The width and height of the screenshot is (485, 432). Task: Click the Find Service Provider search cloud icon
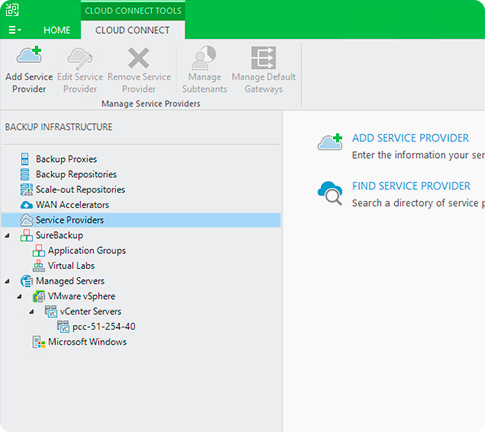(330, 193)
